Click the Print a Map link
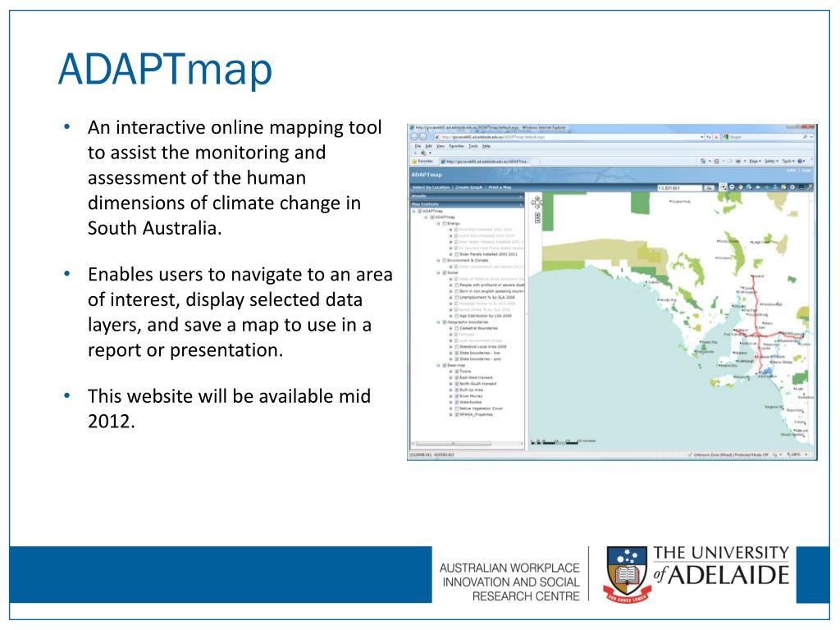The width and height of the screenshot is (840, 630). 500,188
